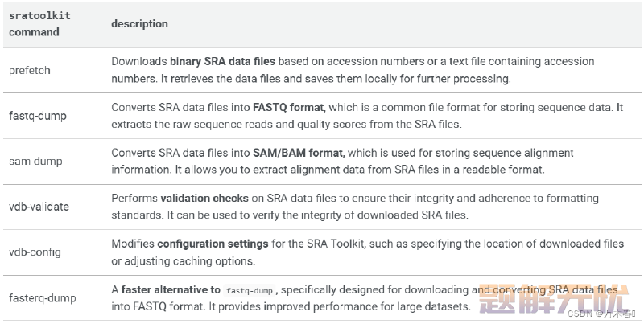Click the bold 'binary SRA data files' text
644x324 pixels.
coord(223,61)
